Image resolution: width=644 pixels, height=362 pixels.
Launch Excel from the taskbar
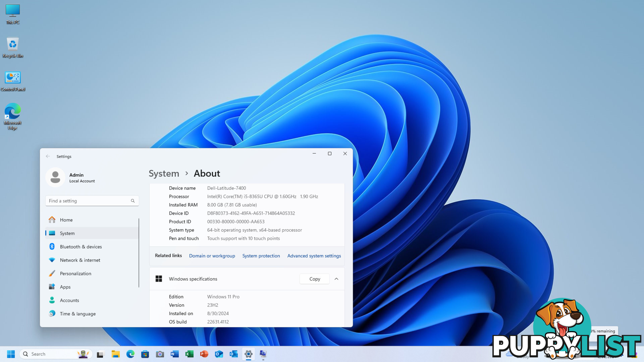[189, 354]
